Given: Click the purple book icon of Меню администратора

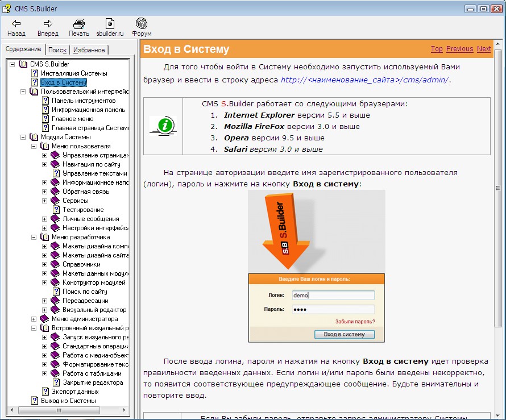Looking at the screenshot, I should point(44,319).
